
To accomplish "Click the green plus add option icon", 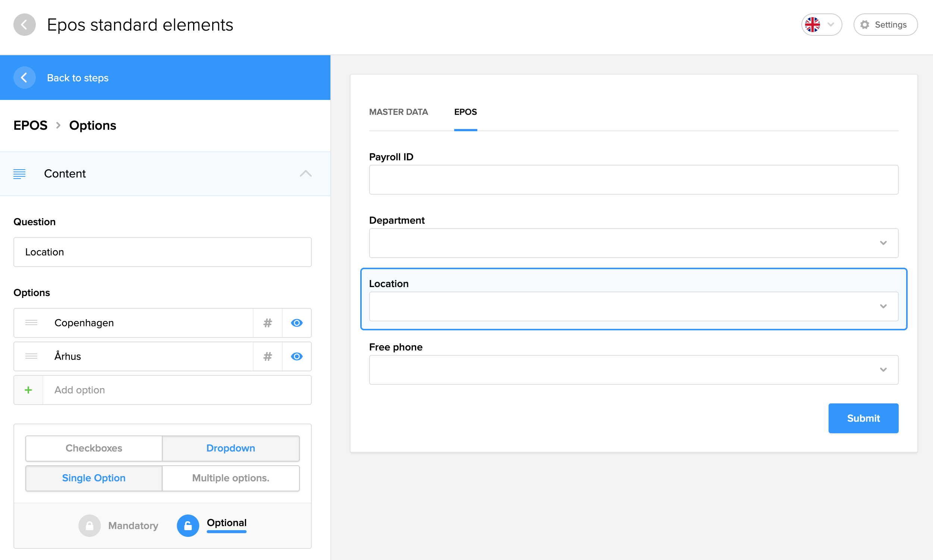I will pyautogui.click(x=28, y=390).
